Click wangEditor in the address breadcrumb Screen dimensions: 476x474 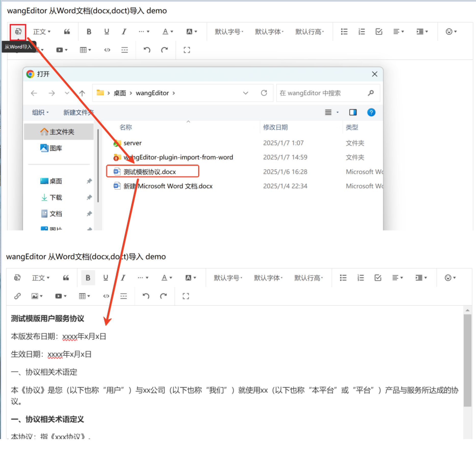152,93
